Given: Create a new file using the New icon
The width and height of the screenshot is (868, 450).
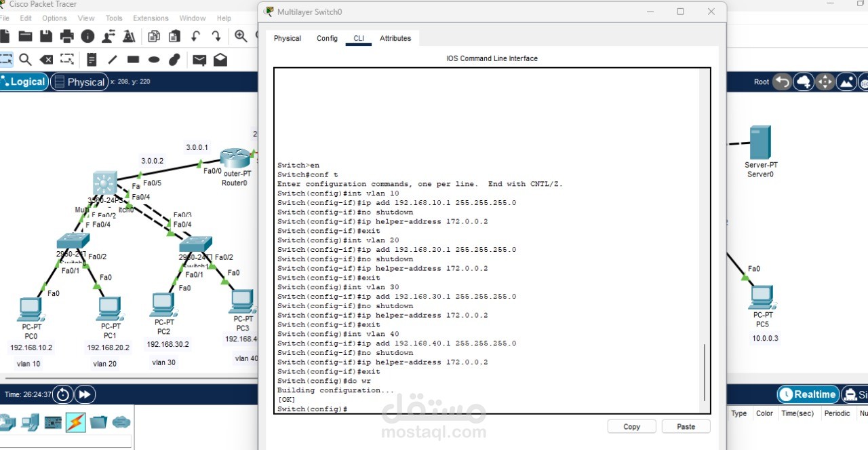Looking at the screenshot, I should coord(6,35).
